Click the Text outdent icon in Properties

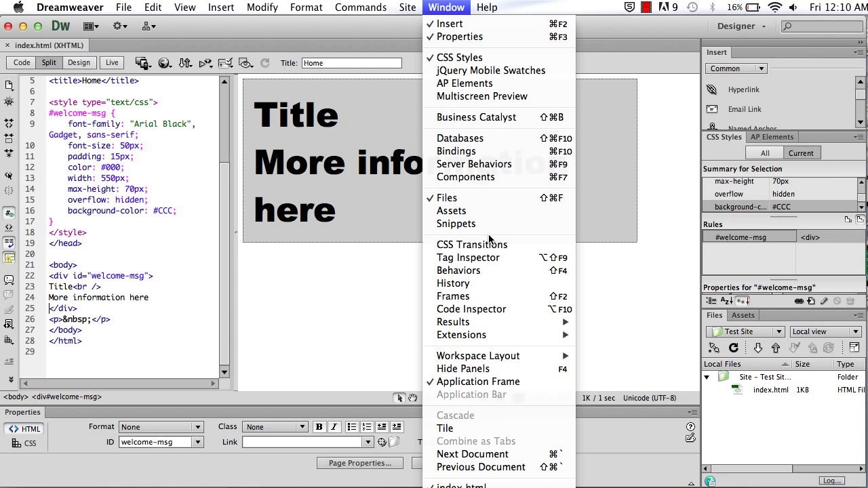coord(382,427)
